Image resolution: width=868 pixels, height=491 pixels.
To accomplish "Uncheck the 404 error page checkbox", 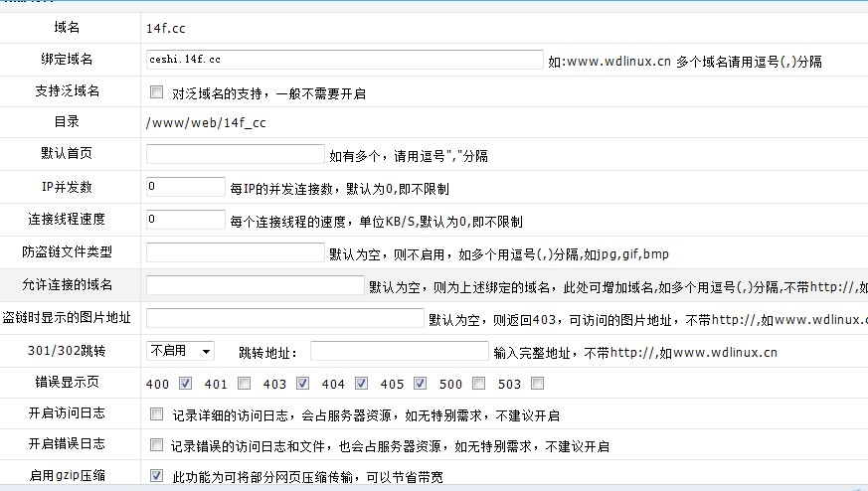I will [361, 383].
